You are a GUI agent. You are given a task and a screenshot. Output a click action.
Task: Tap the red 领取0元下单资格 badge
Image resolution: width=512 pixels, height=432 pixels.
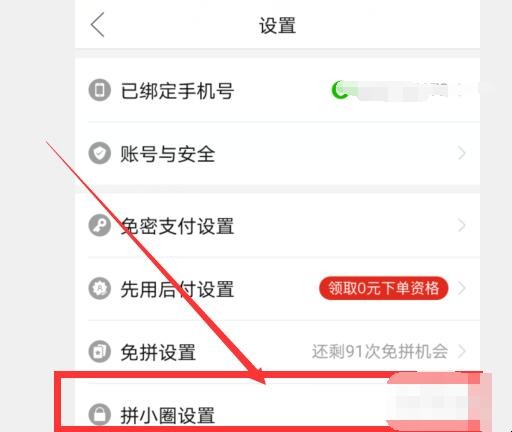384,288
